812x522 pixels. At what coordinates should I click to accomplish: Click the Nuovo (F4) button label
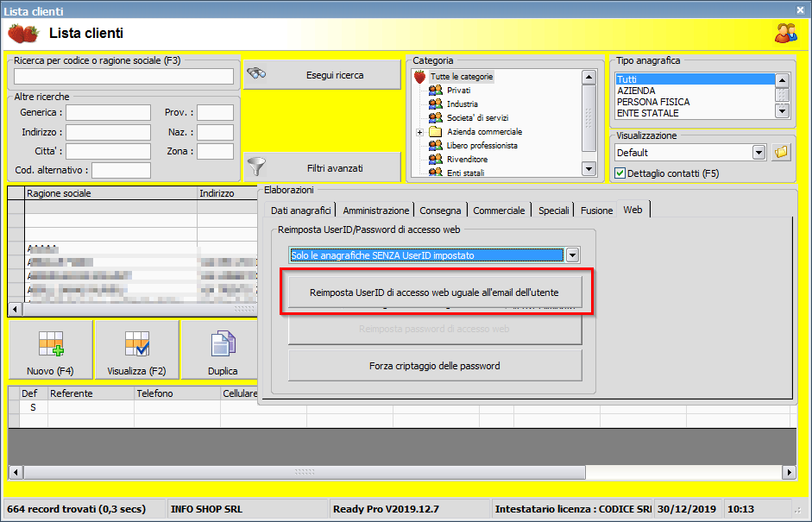point(50,371)
